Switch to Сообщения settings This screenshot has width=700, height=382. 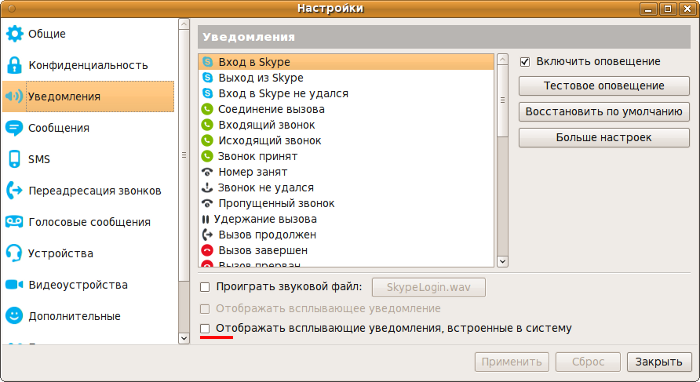point(88,128)
